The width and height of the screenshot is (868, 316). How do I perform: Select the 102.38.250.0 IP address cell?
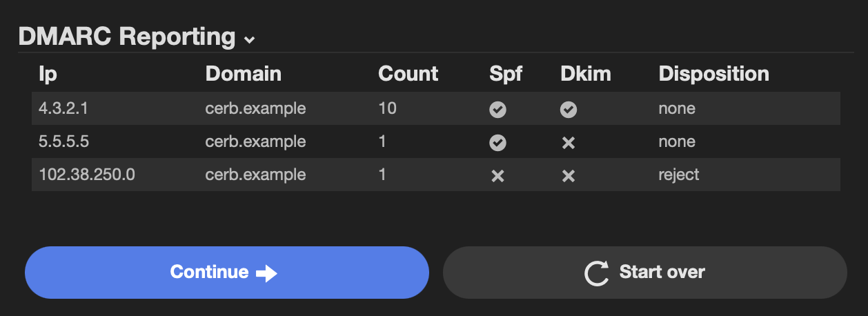tap(87, 175)
